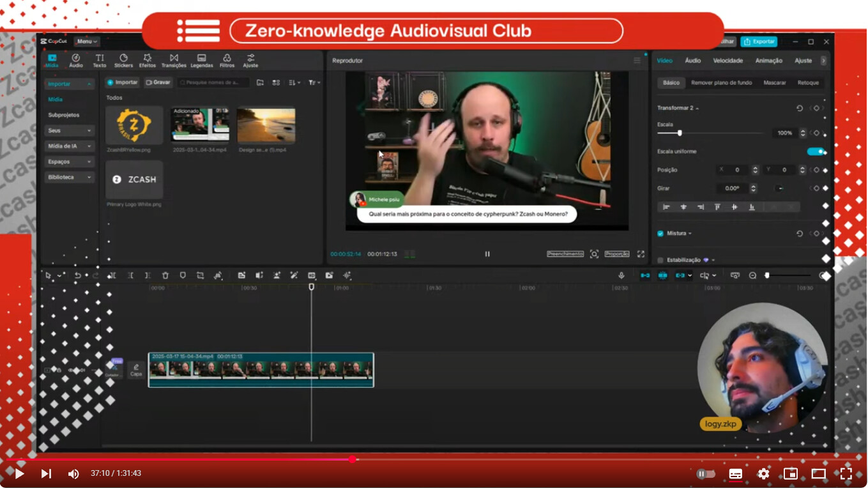Open the Legendas captions tab
This screenshot has height=488, width=868.
point(202,61)
